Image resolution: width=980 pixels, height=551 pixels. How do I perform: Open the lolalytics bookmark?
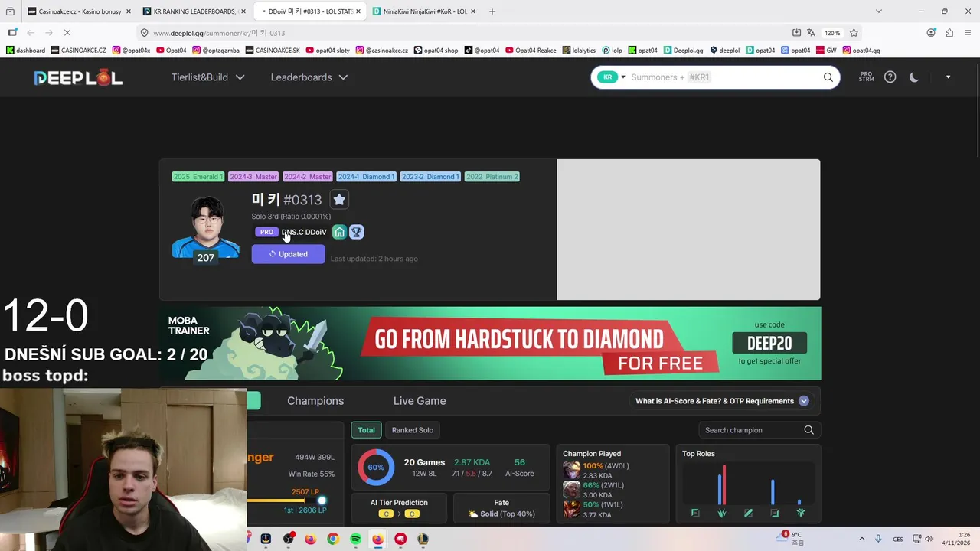pos(578,51)
